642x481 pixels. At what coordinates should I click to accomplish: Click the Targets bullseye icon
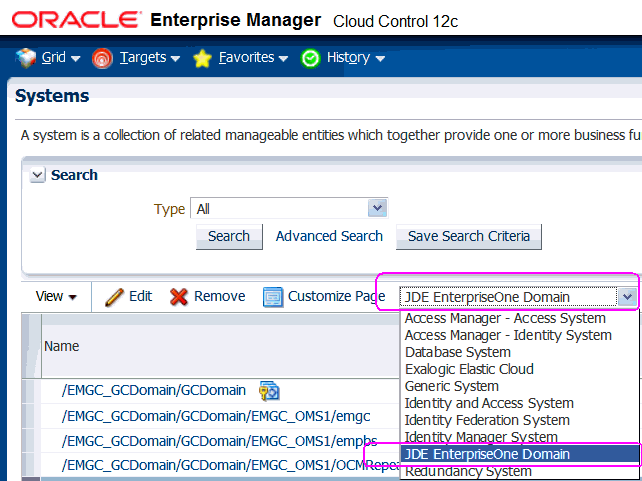pos(102,59)
